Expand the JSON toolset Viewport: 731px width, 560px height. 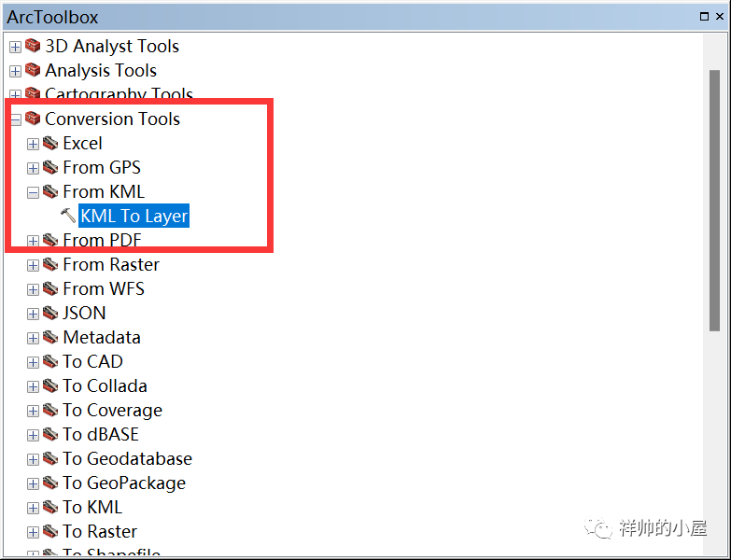[x=33, y=314]
